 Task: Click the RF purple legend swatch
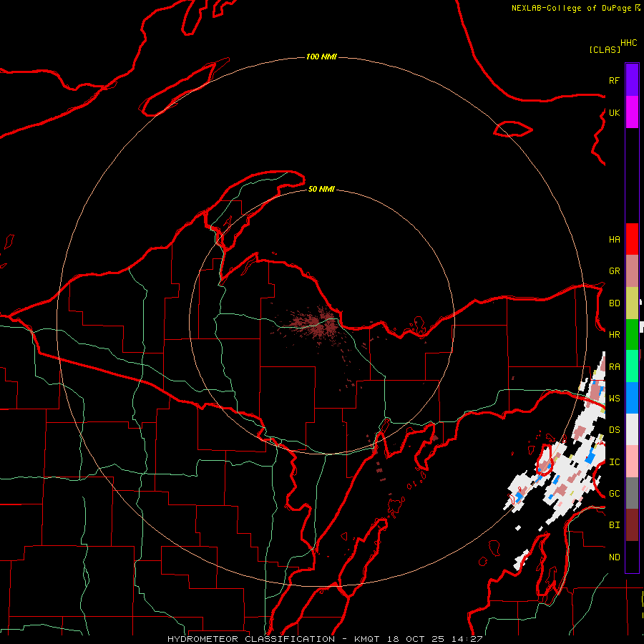click(x=632, y=80)
